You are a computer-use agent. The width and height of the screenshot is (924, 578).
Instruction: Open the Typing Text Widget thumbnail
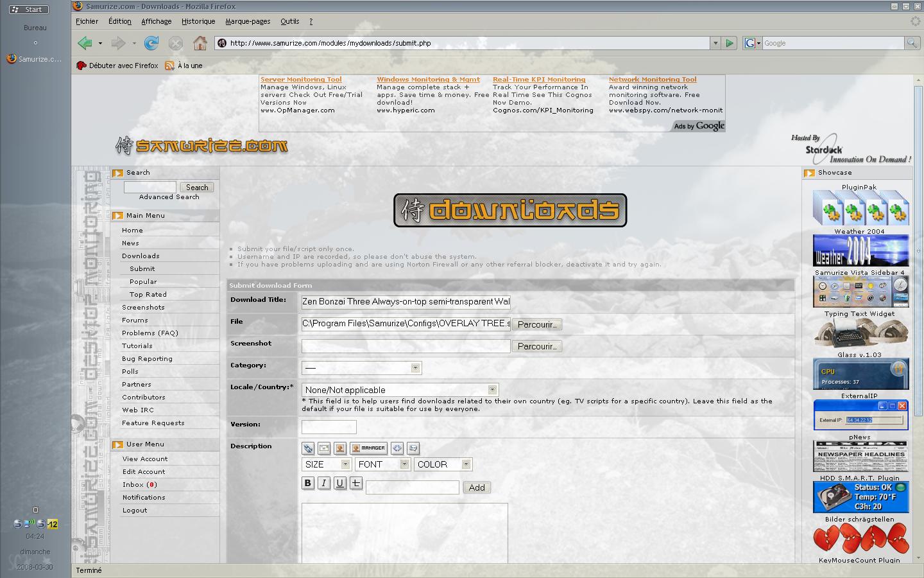pos(860,334)
